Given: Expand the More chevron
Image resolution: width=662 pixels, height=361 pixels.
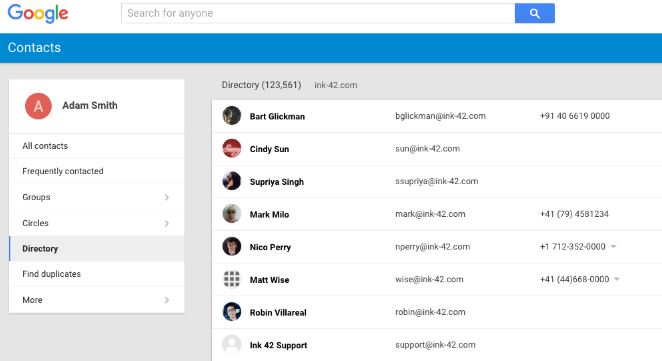Looking at the screenshot, I should pos(167,300).
